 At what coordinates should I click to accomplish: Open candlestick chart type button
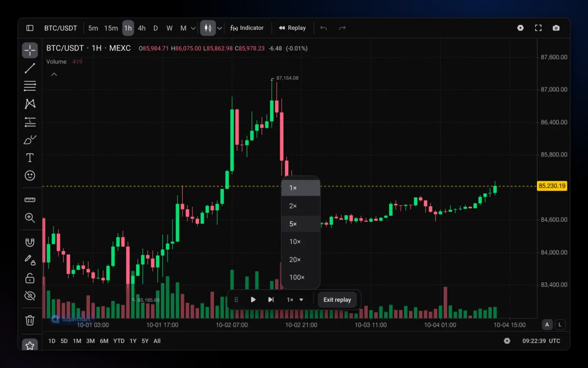pyautogui.click(x=208, y=28)
